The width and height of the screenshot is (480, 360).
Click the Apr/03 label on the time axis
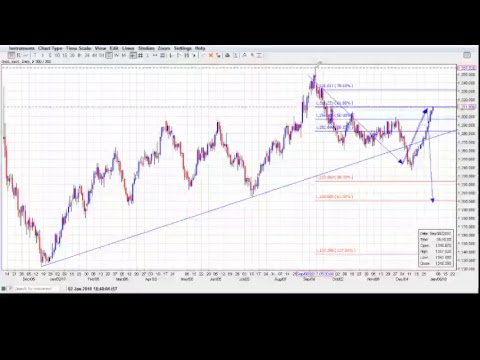(151, 279)
